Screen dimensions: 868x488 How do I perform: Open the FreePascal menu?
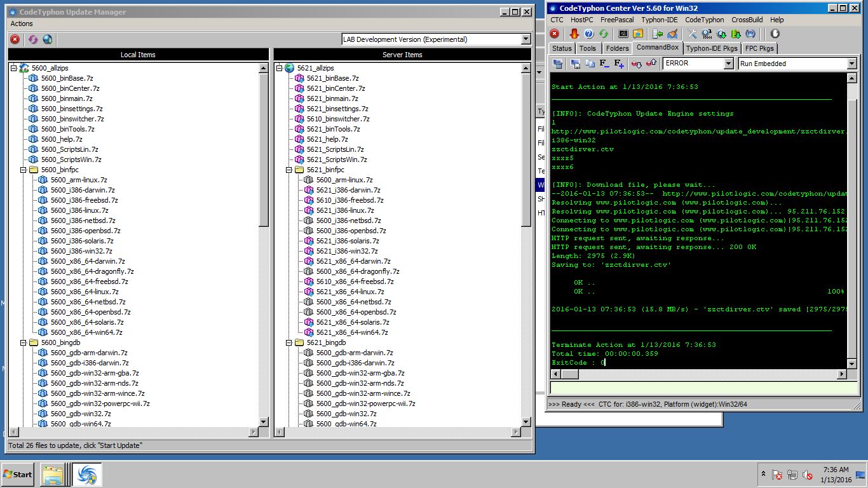point(617,20)
